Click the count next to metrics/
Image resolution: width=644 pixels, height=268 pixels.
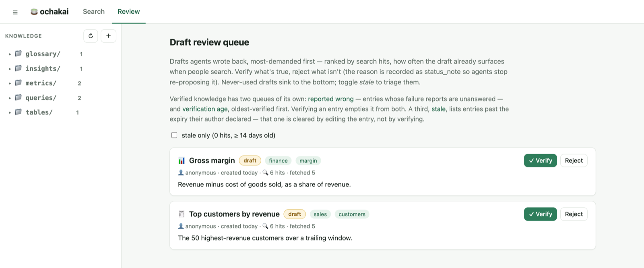tap(79, 83)
